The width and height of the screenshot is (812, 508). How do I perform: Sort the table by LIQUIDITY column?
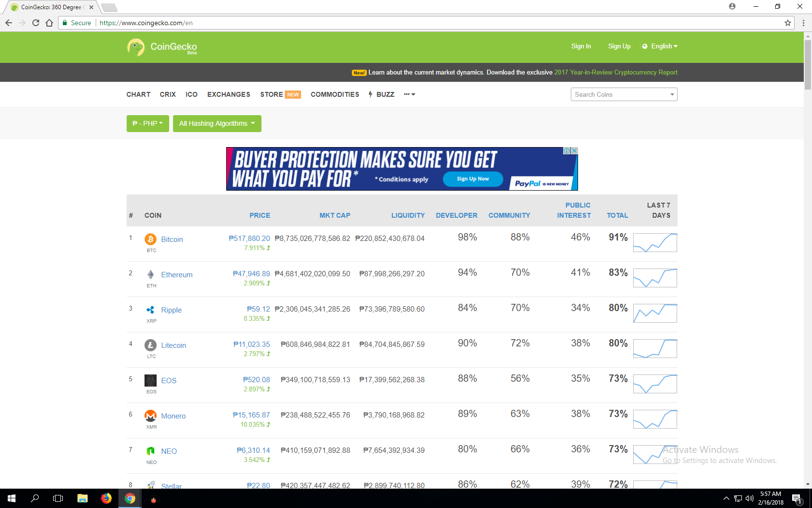[408, 215]
